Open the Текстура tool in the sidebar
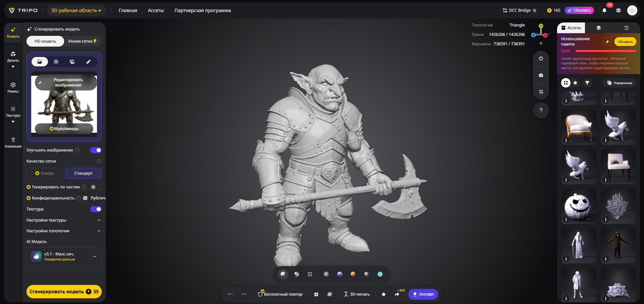 point(13,112)
